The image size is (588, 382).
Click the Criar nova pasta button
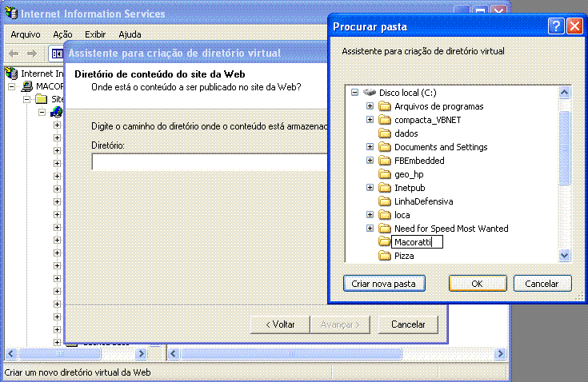tap(384, 284)
